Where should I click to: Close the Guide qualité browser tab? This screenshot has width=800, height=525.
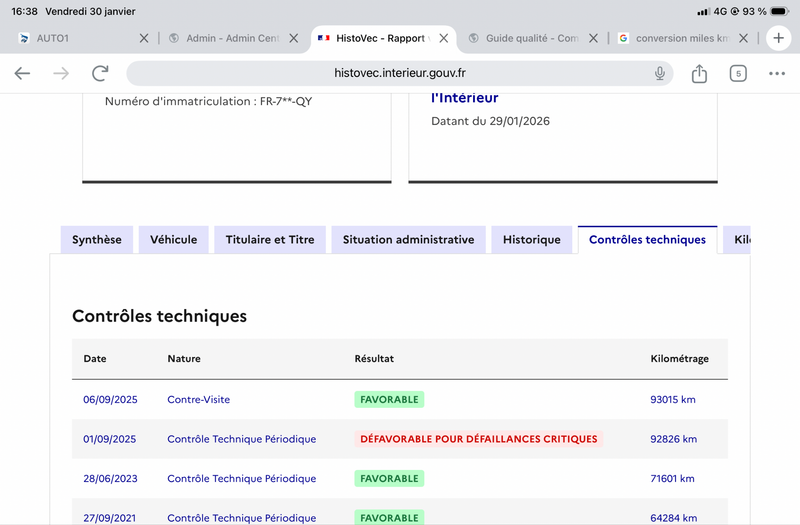[593, 38]
